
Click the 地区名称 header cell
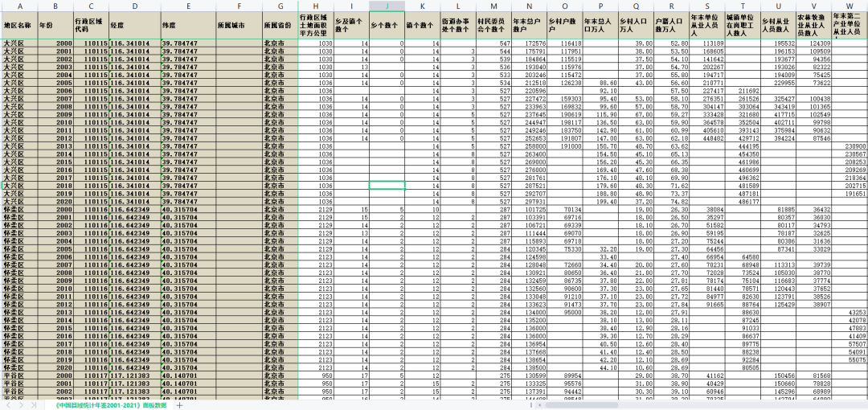[x=18, y=25]
